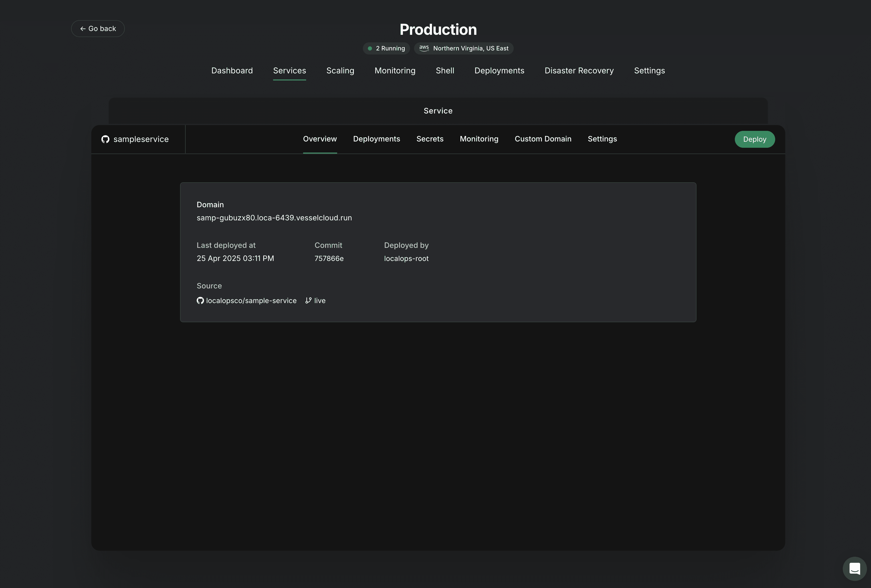Open the localopsco/sample-service repository link

point(251,301)
